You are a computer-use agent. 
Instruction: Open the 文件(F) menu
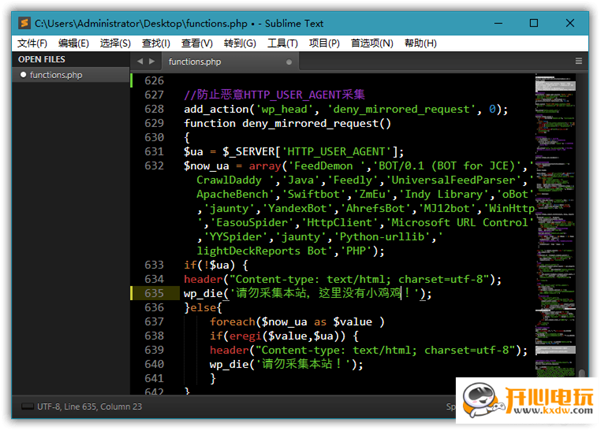[32, 43]
